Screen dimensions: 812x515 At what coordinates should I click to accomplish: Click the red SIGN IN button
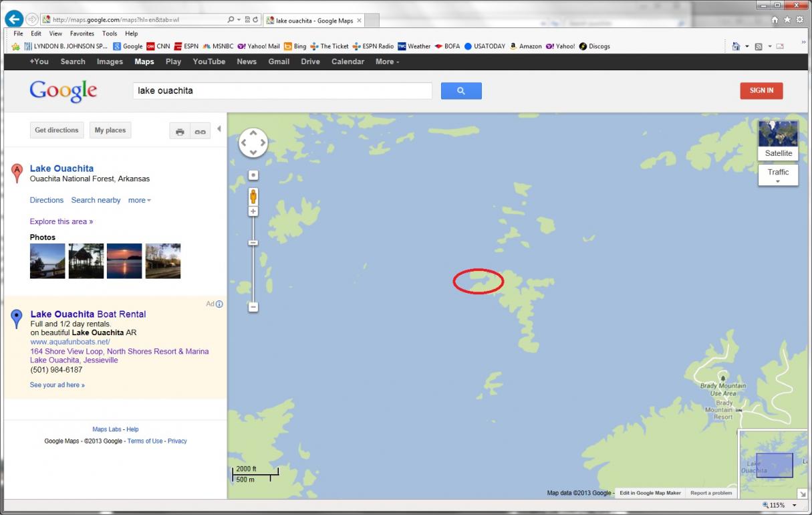pyautogui.click(x=761, y=91)
